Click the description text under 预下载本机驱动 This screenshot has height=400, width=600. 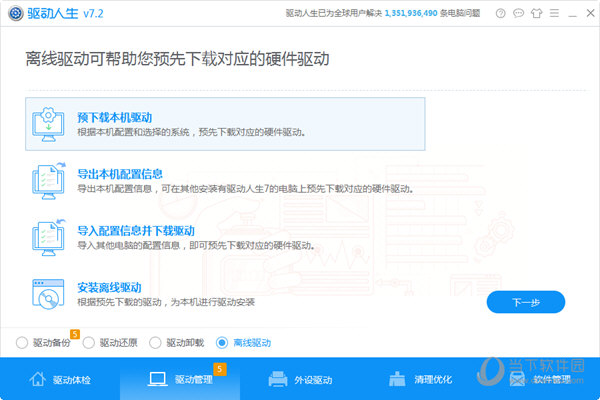pyautogui.click(x=191, y=132)
